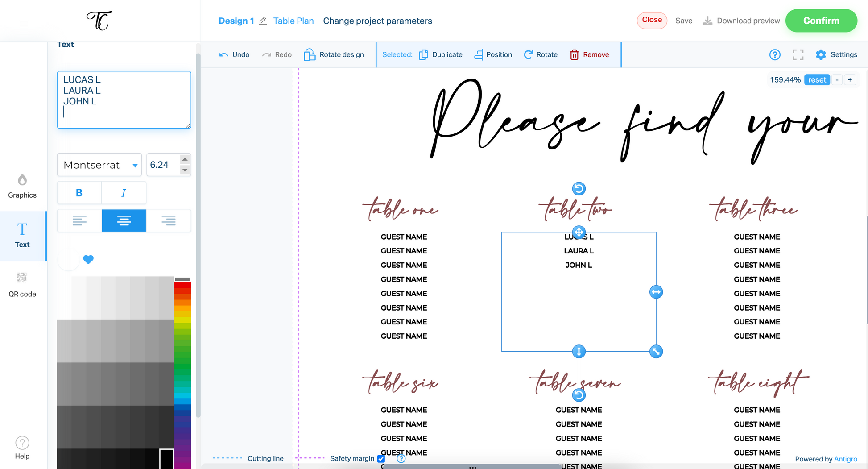868x469 pixels.
Task: Click the Confirm button
Action: (x=821, y=21)
